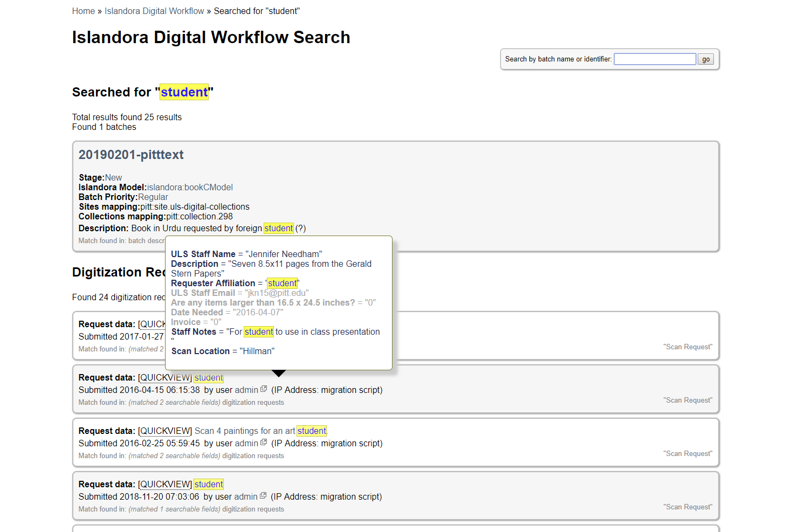The width and height of the screenshot is (798, 532).
Task: Select the ULS Staff Name value Jennifer Needham
Action: tap(284, 254)
